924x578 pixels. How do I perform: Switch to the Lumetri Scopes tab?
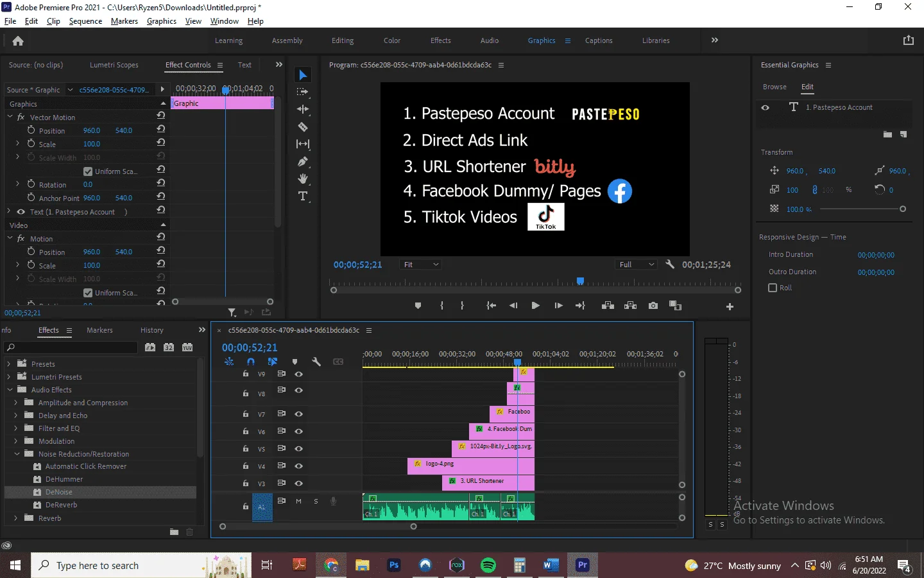coord(114,65)
